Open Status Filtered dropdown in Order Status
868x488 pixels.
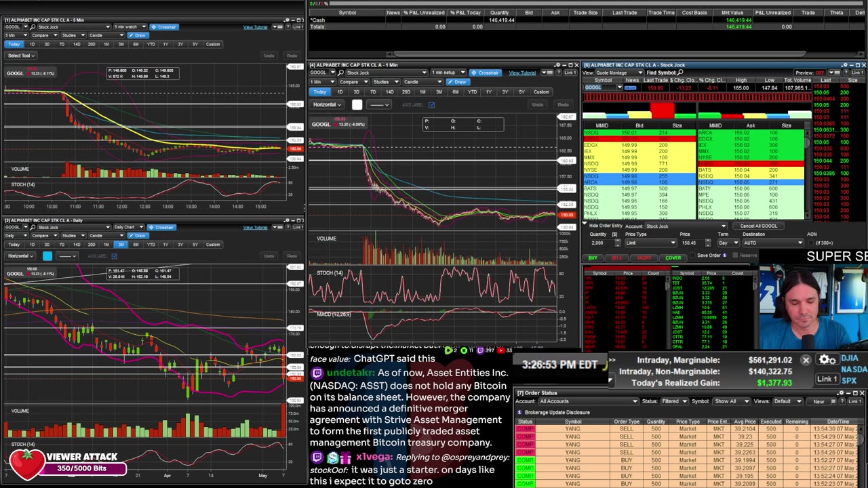(x=675, y=401)
